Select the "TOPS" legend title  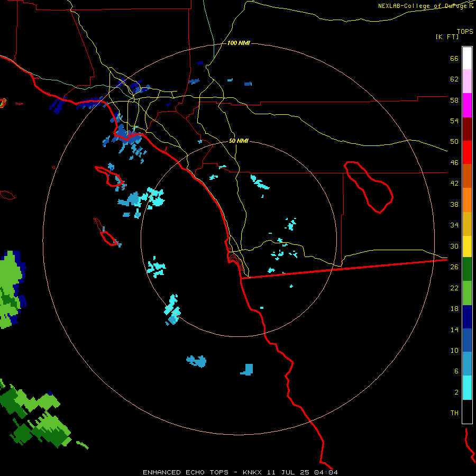pos(465,31)
